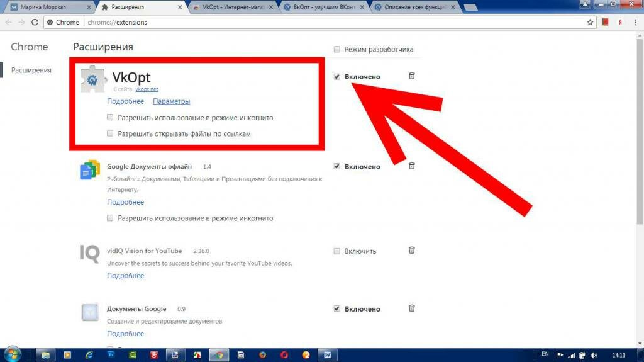Image resolution: width=644 pixels, height=362 pixels.
Task: Open the Chrome three-dot menu
Action: [635, 22]
